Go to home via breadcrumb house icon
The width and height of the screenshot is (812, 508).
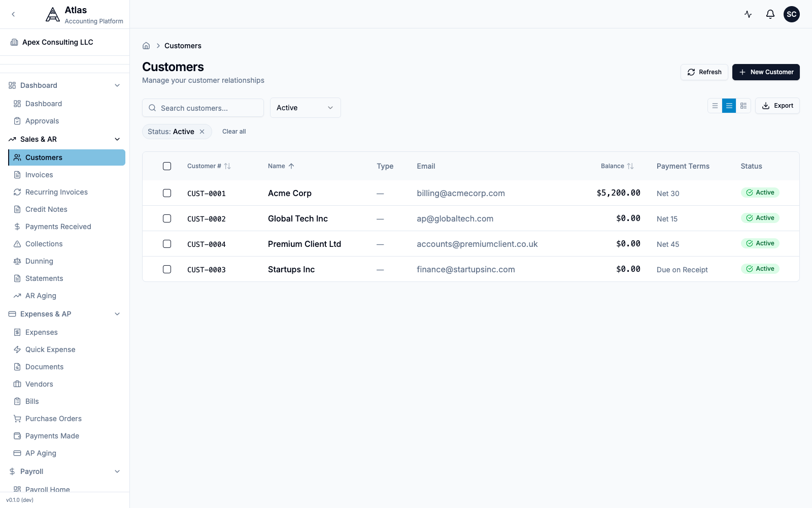[x=146, y=46]
